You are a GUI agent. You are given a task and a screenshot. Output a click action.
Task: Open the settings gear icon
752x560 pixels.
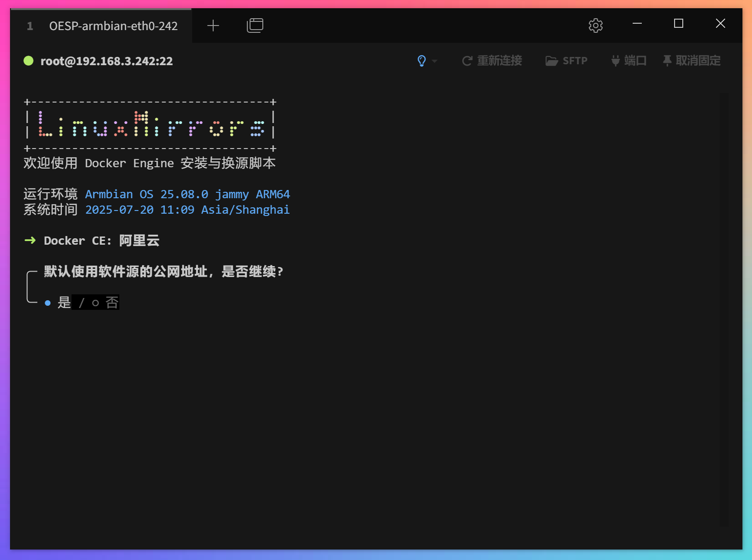[x=595, y=26]
